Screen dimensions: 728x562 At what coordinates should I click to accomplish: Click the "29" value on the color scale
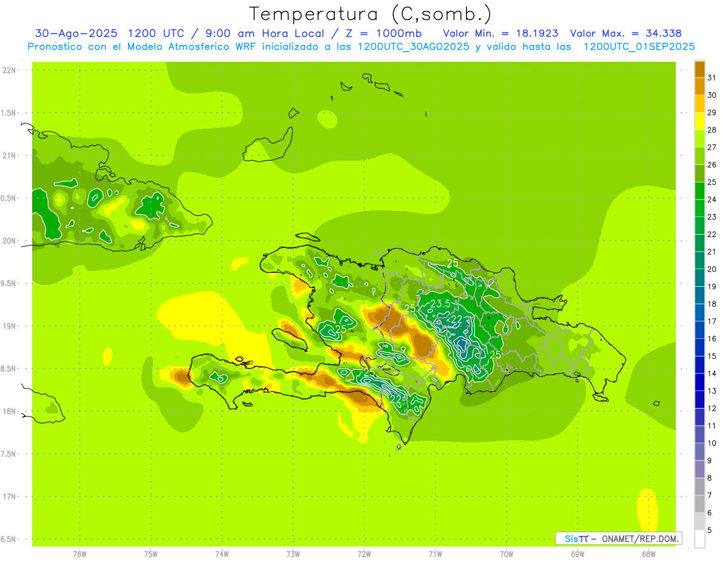(x=712, y=112)
